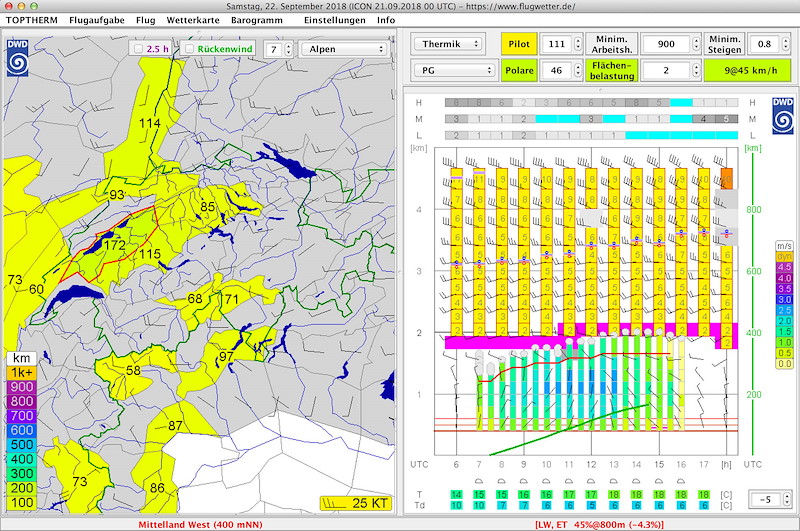Select the map region labeled 86
The height and width of the screenshot is (531, 800).
pyautogui.click(x=157, y=488)
